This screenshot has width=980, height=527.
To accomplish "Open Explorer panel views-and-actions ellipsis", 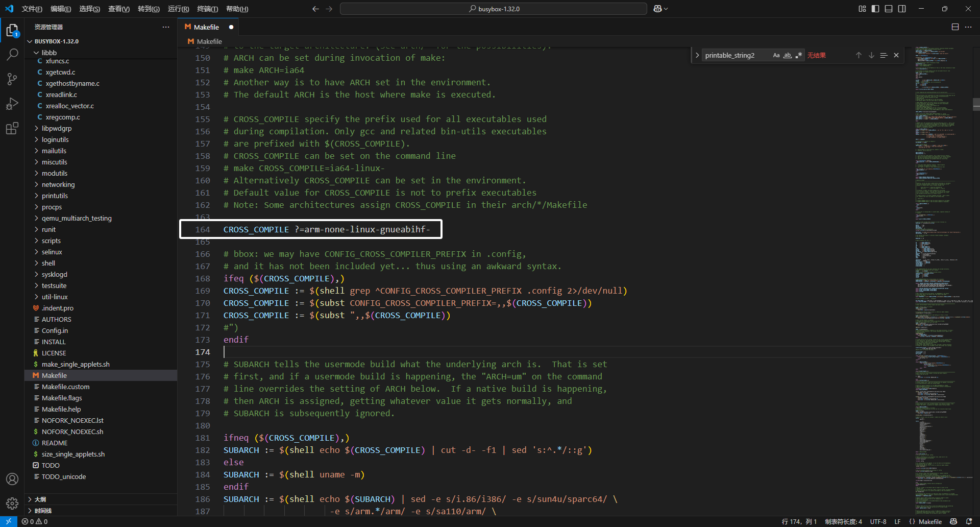I will (166, 27).
